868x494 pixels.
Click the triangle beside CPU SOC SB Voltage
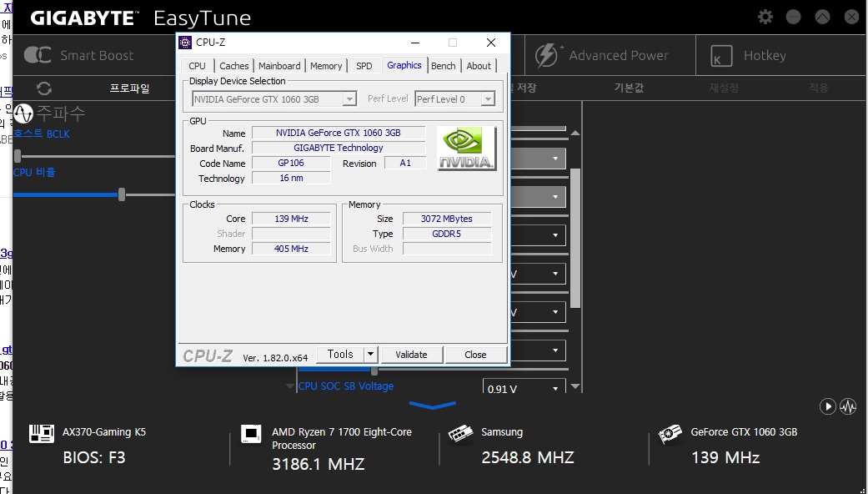[289, 386]
